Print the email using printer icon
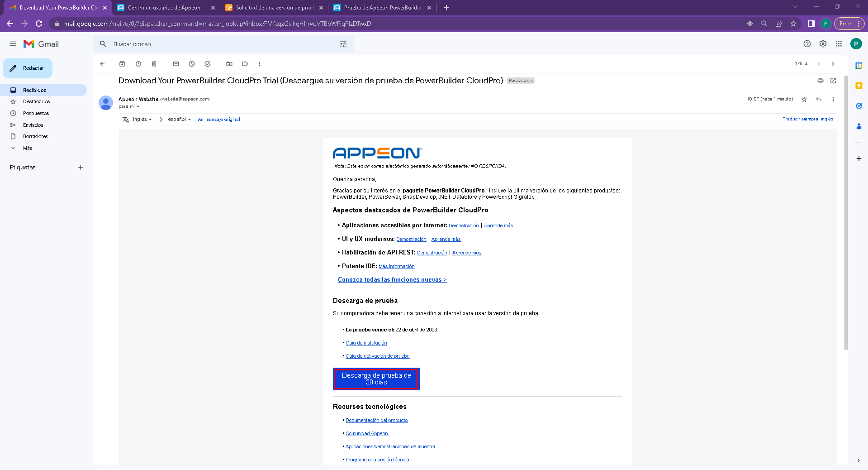The image size is (868, 470). click(x=820, y=81)
